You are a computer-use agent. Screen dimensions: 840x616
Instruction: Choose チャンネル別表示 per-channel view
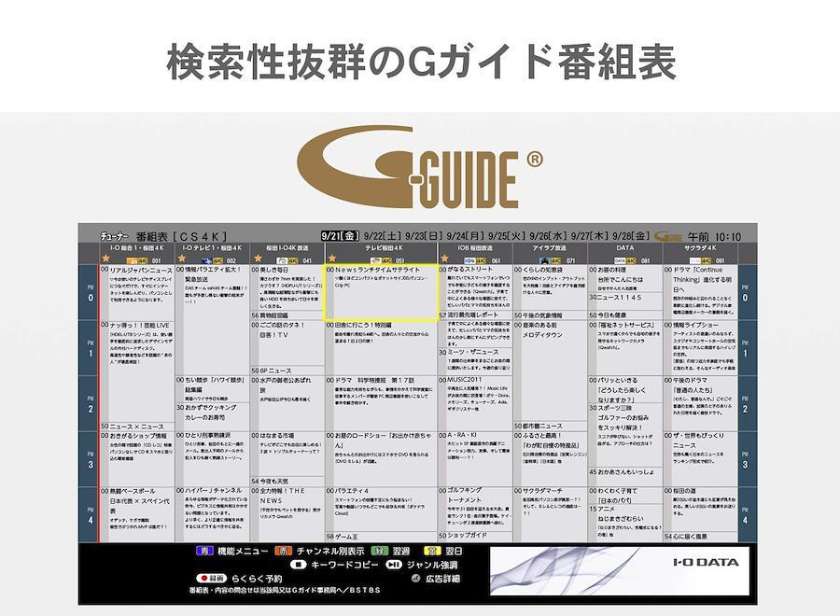pos(330,551)
